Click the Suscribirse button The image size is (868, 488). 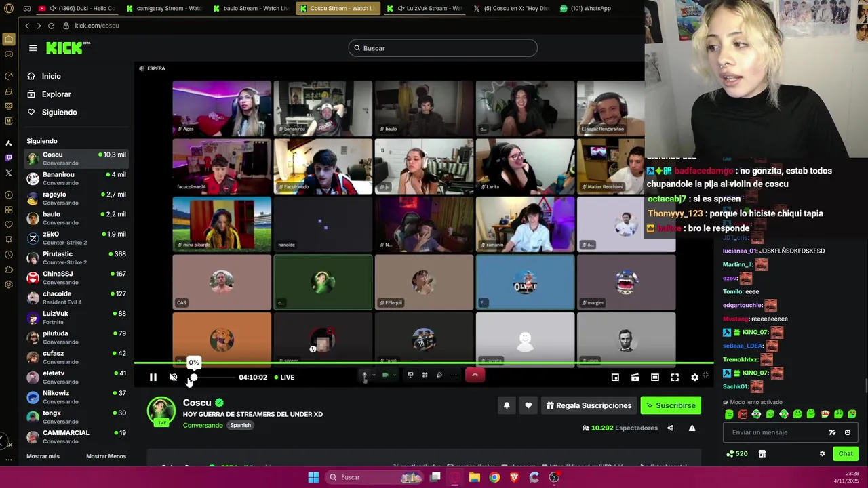671,405
